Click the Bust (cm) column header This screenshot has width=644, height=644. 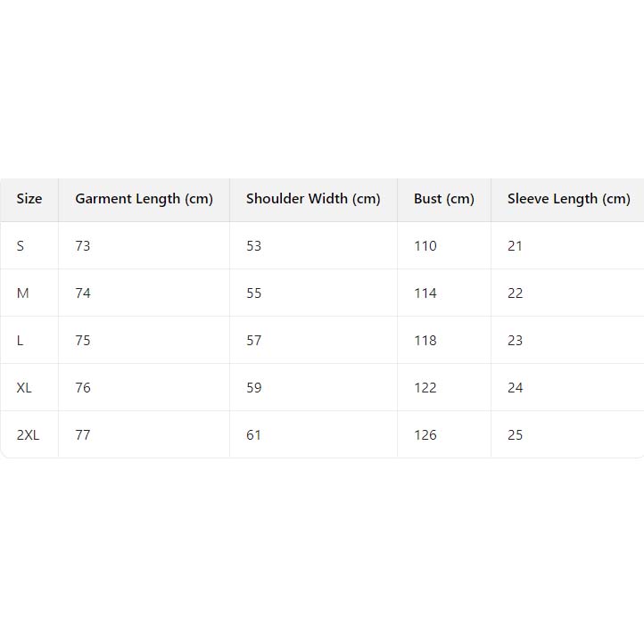[444, 199]
